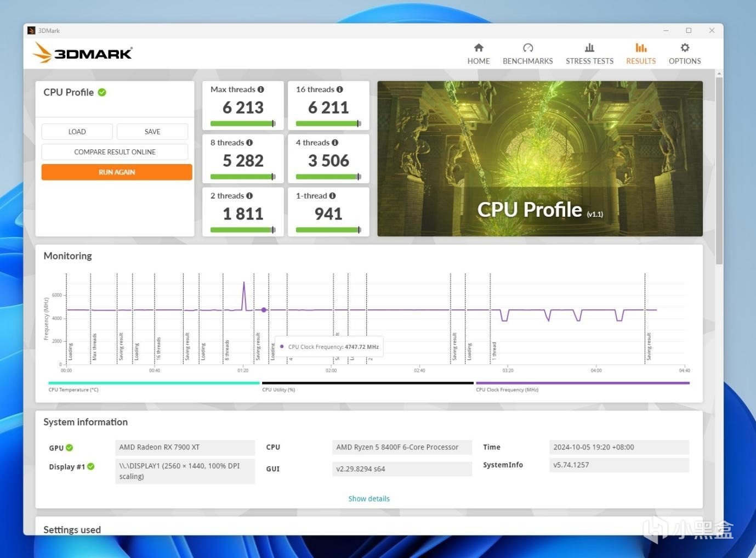756x558 pixels.
Task: Open Show details link
Action: 369,499
